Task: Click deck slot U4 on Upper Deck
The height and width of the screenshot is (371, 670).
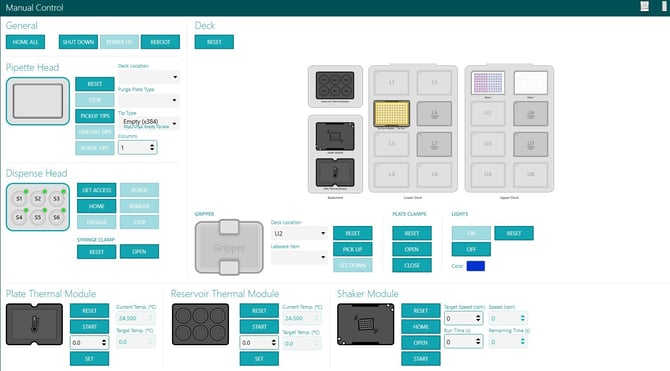Action: point(488,175)
